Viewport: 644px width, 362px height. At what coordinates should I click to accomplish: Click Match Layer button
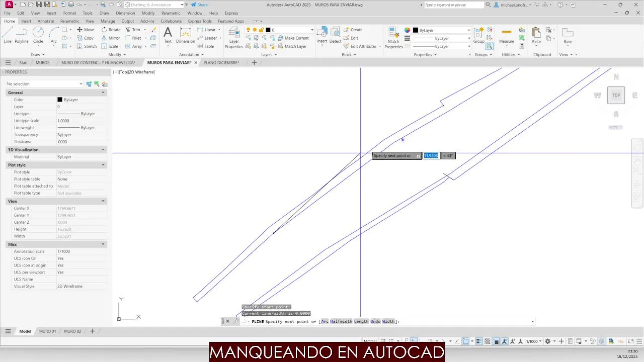292,46
